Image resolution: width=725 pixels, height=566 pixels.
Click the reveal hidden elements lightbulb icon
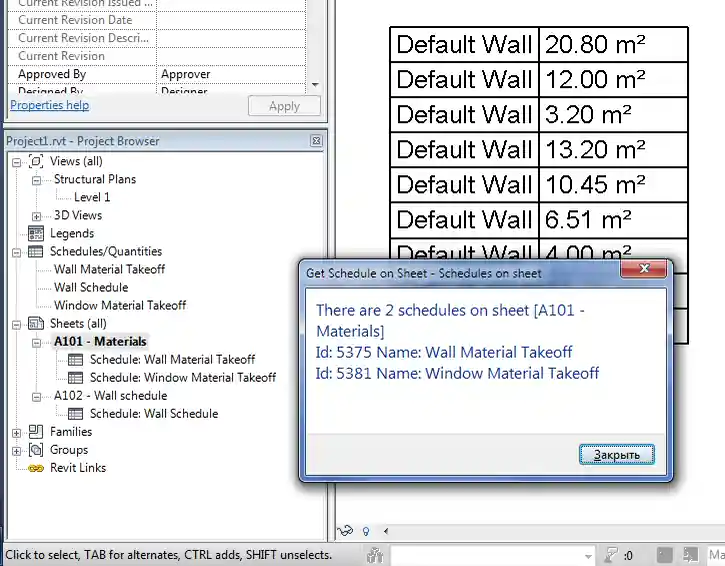(x=366, y=531)
